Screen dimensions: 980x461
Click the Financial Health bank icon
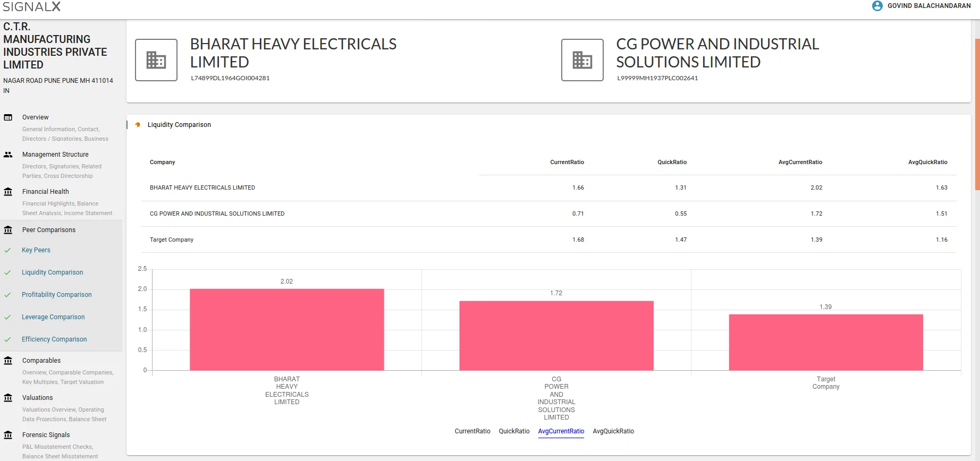(x=8, y=192)
